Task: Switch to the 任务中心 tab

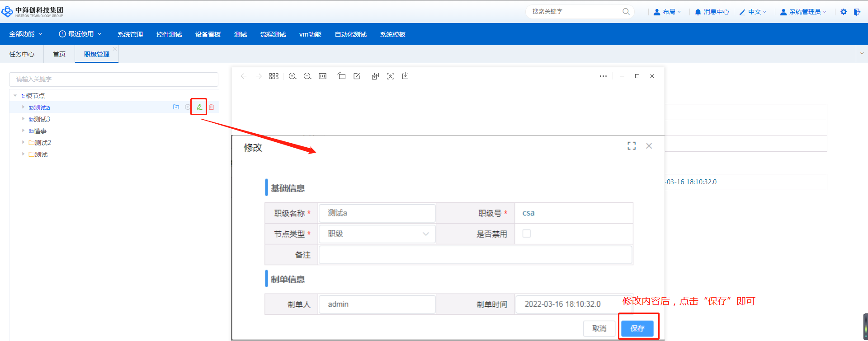Action: click(22, 54)
